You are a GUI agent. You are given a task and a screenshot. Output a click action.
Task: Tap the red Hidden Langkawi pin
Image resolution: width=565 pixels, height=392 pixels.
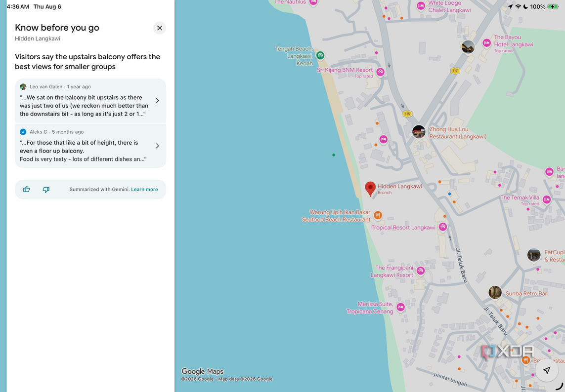pos(370,189)
